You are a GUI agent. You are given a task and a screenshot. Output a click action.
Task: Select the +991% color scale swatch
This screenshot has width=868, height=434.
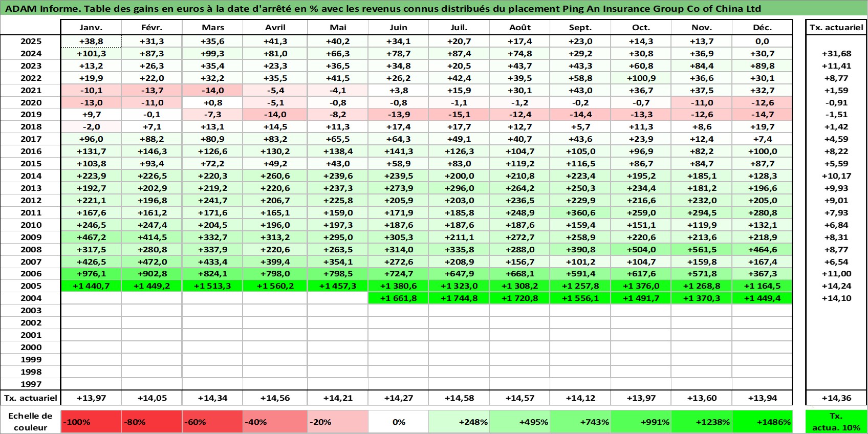[641, 422]
